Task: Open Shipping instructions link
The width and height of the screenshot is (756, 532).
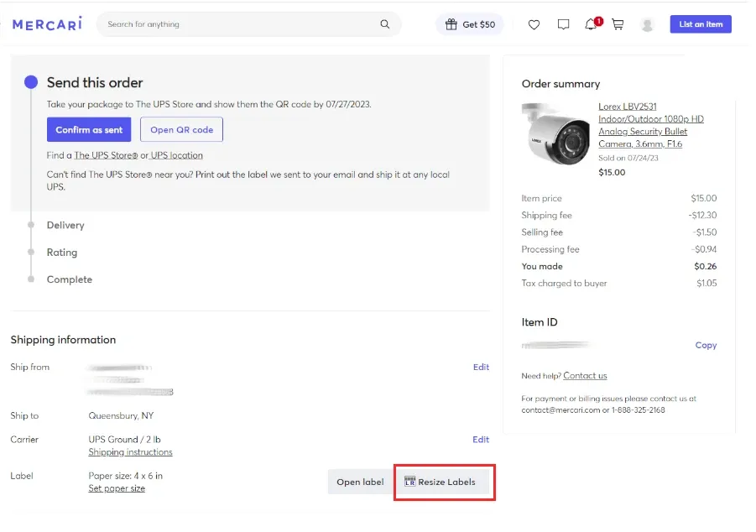Action: [130, 452]
